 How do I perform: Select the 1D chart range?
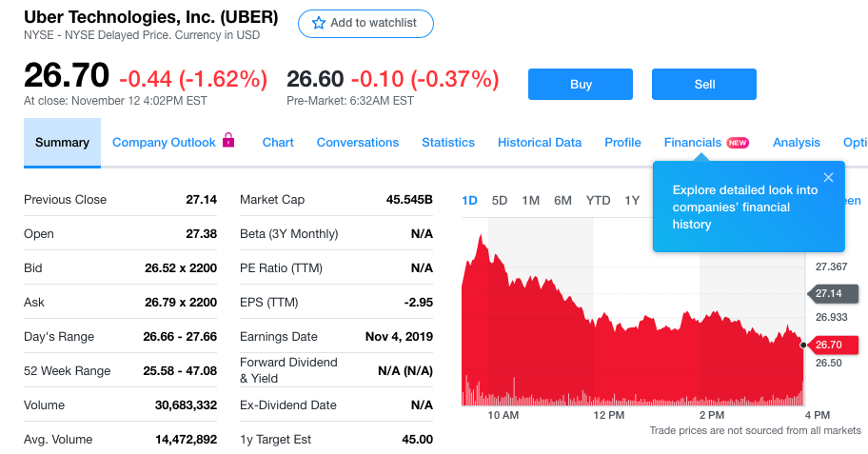469,200
